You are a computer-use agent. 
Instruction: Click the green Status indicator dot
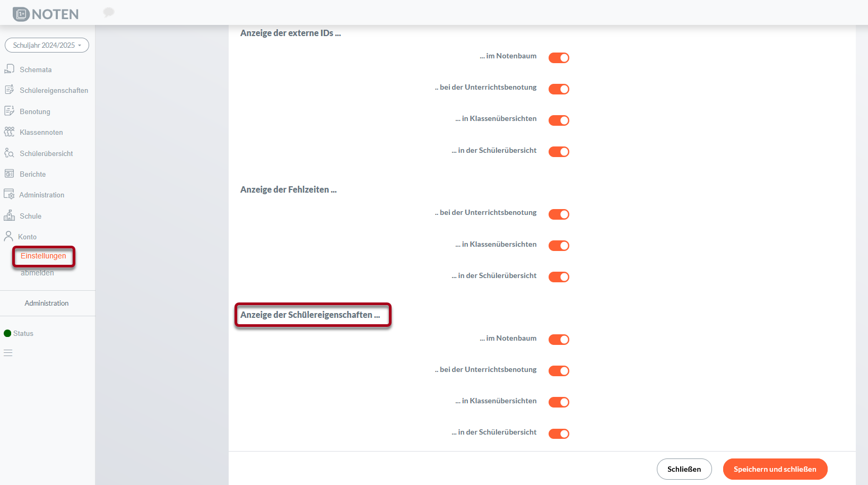(6, 333)
